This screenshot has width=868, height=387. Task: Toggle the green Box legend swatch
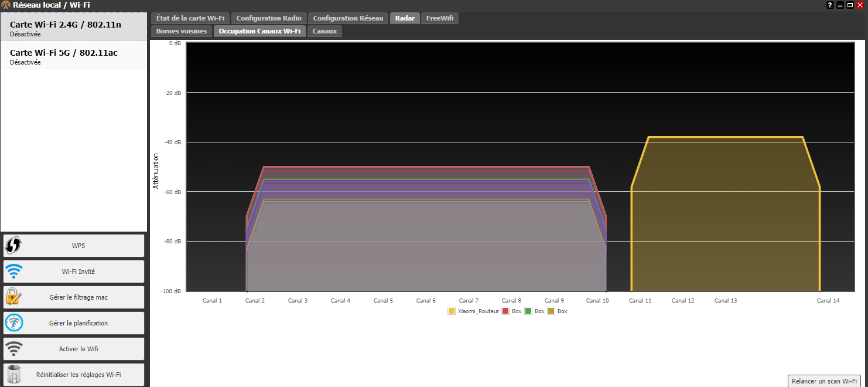[528, 311]
